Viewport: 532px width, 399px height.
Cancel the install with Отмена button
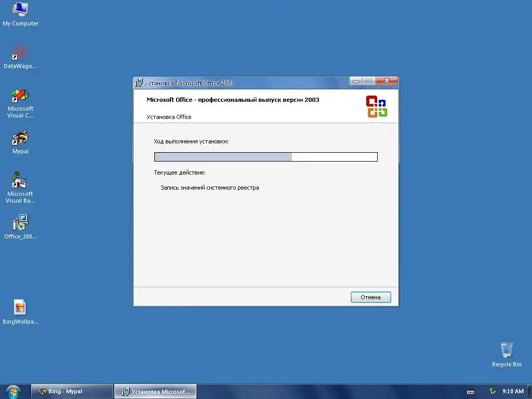pos(370,297)
